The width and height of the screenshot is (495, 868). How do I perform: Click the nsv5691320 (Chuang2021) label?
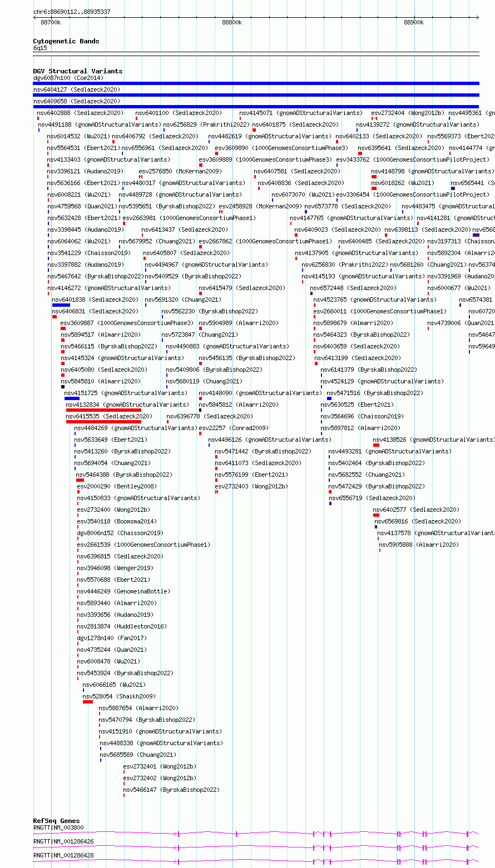click(x=183, y=300)
